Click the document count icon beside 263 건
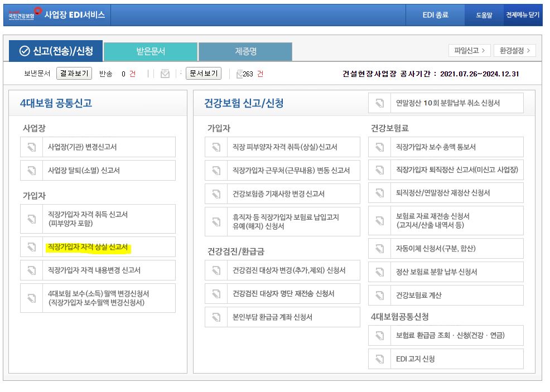550x392 pixels. (x=239, y=74)
